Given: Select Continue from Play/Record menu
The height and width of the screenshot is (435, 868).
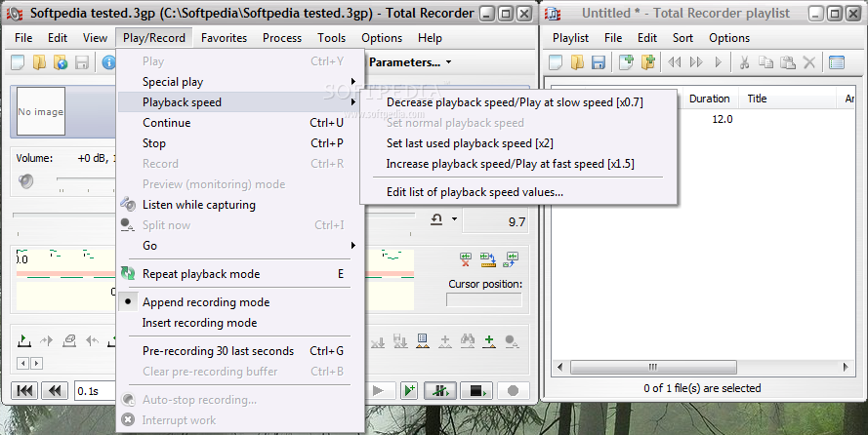Looking at the screenshot, I should [241, 123].
